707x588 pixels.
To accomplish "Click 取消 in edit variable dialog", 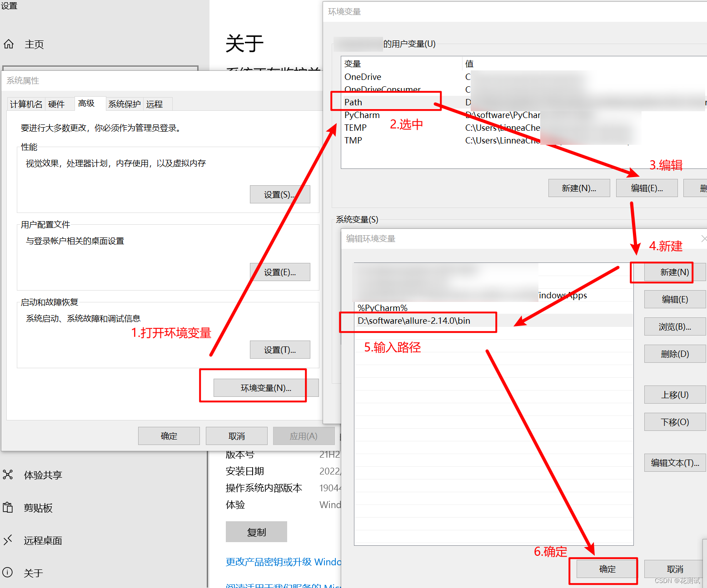I will click(x=675, y=569).
